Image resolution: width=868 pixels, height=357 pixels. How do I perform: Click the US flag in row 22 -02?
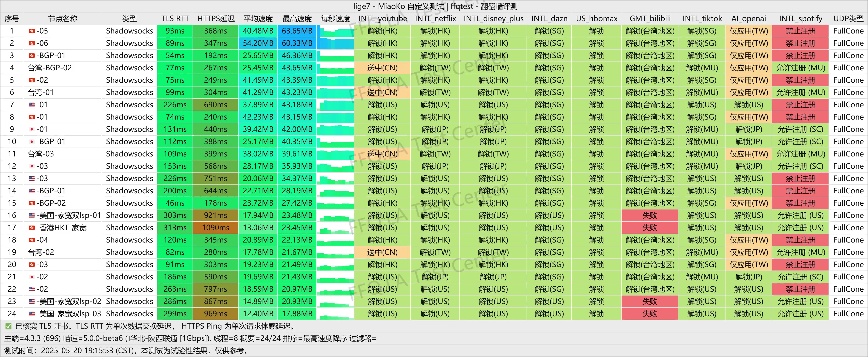click(32, 289)
